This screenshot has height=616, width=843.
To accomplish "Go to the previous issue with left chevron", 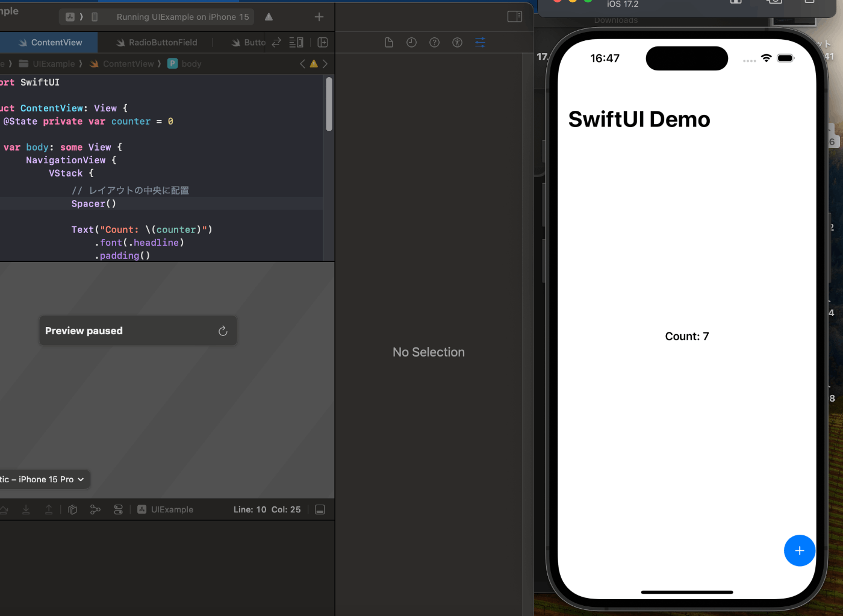I will 302,64.
